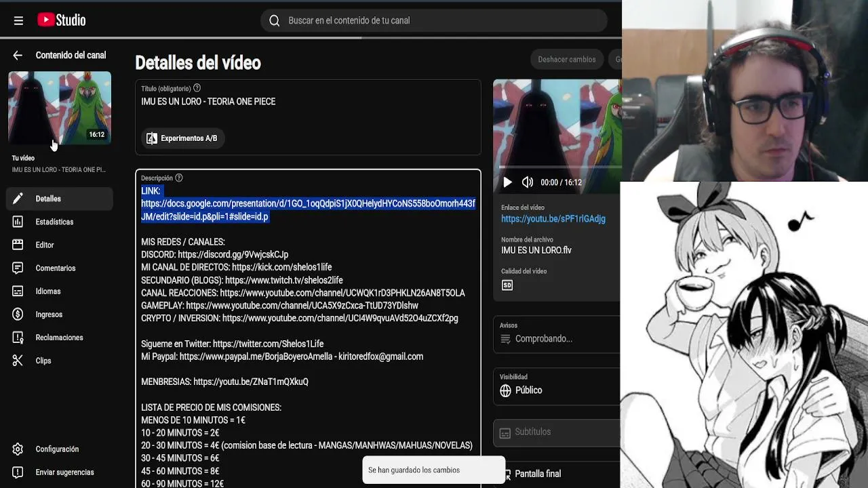The width and height of the screenshot is (868, 488).
Task: Click the GAMEPLAY channel line
Action: coord(279,306)
